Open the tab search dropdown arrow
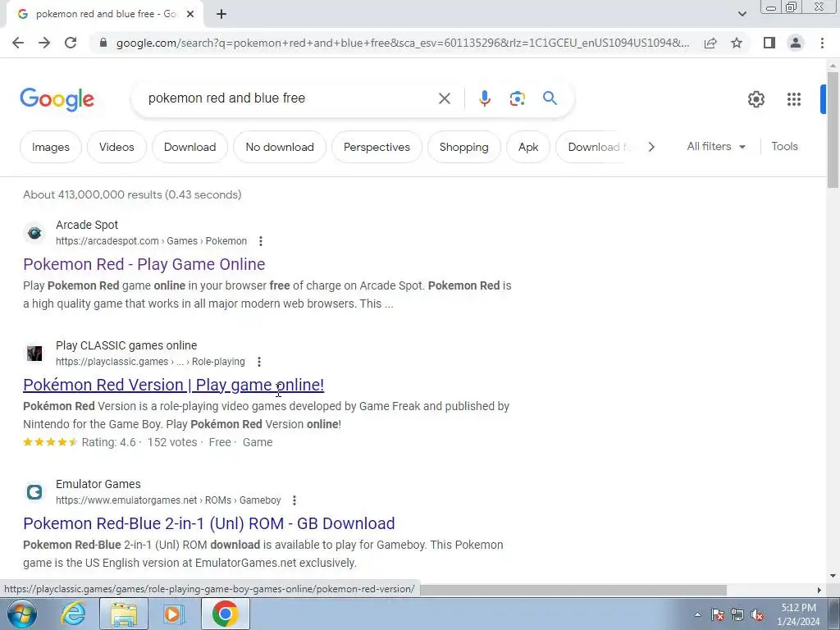840x630 pixels. (742, 14)
